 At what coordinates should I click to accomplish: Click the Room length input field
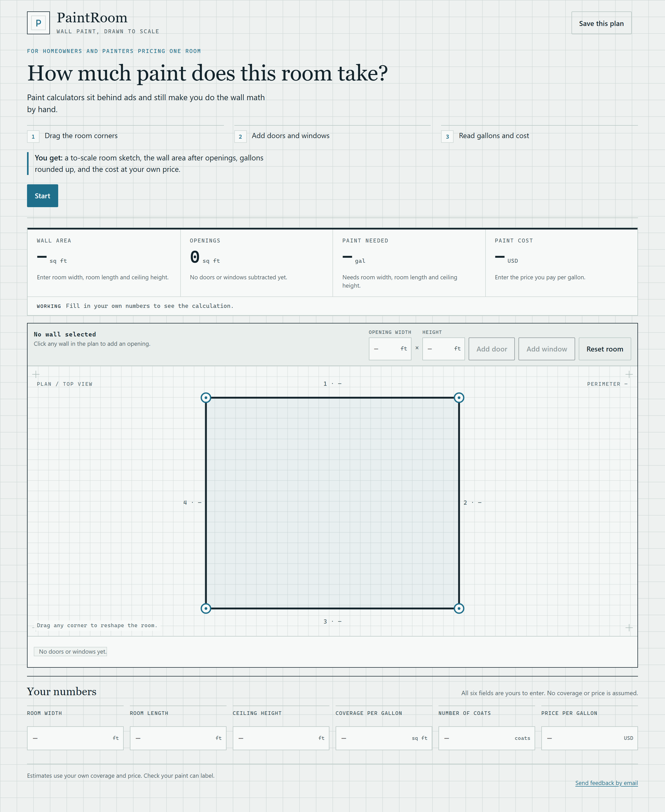(x=178, y=738)
